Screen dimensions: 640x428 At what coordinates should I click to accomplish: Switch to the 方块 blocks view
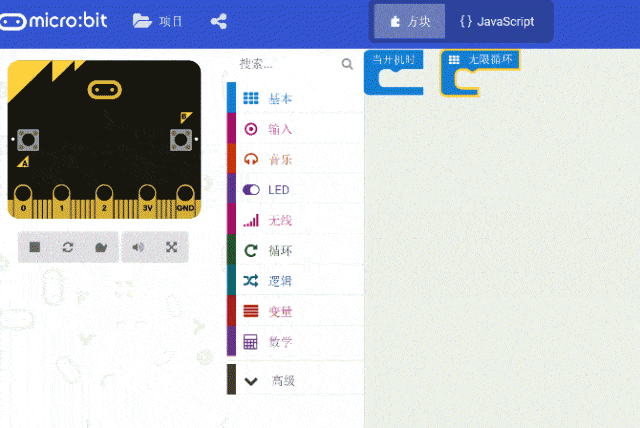[410, 21]
